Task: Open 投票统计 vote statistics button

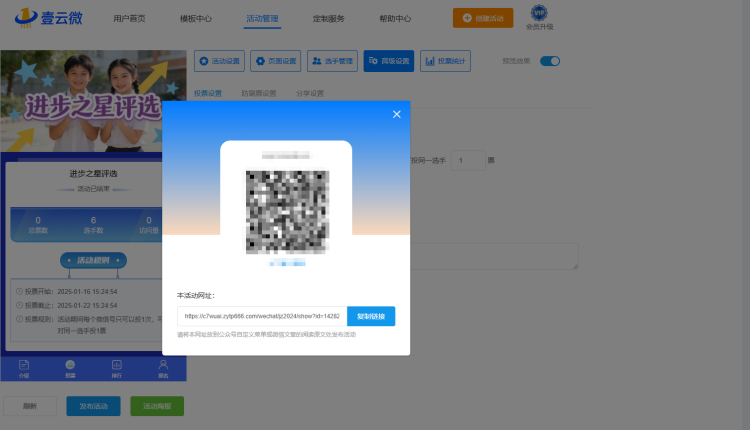Action: click(x=445, y=61)
